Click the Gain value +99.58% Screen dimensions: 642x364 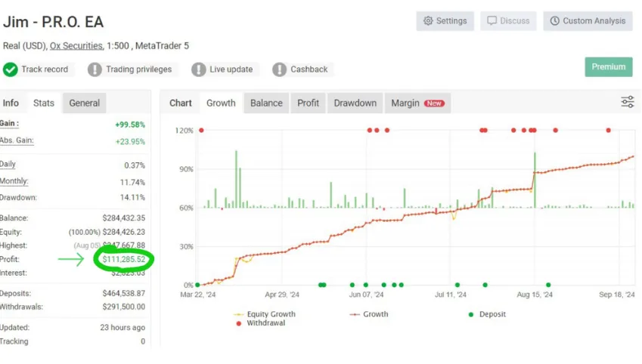130,125
